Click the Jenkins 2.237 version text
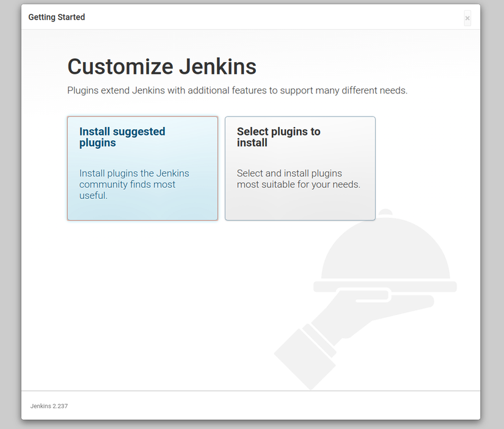504x429 pixels. 49,406
